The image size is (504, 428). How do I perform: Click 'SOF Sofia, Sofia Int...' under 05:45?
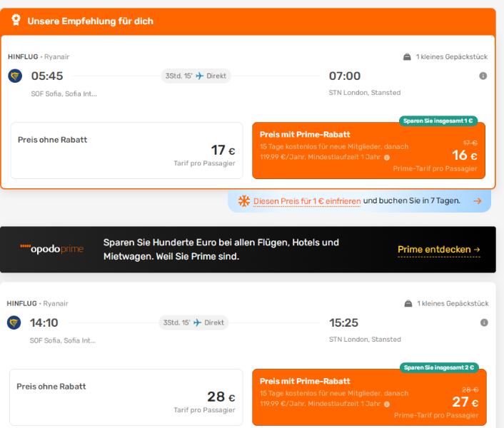[64, 93]
